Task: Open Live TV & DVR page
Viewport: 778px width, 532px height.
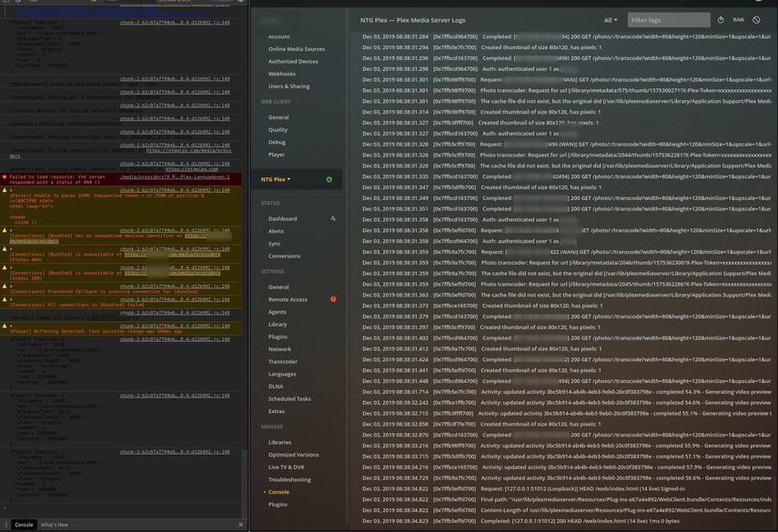Action: point(286,467)
